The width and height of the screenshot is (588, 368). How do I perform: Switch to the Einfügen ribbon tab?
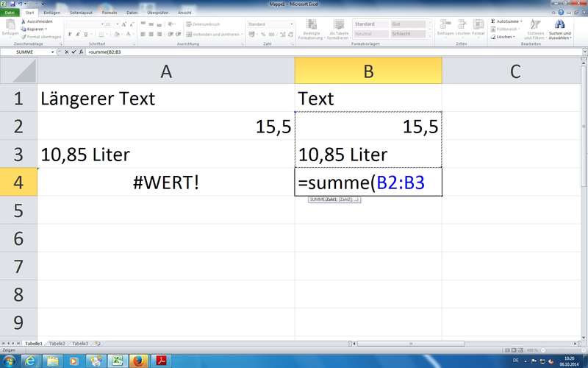(x=51, y=13)
